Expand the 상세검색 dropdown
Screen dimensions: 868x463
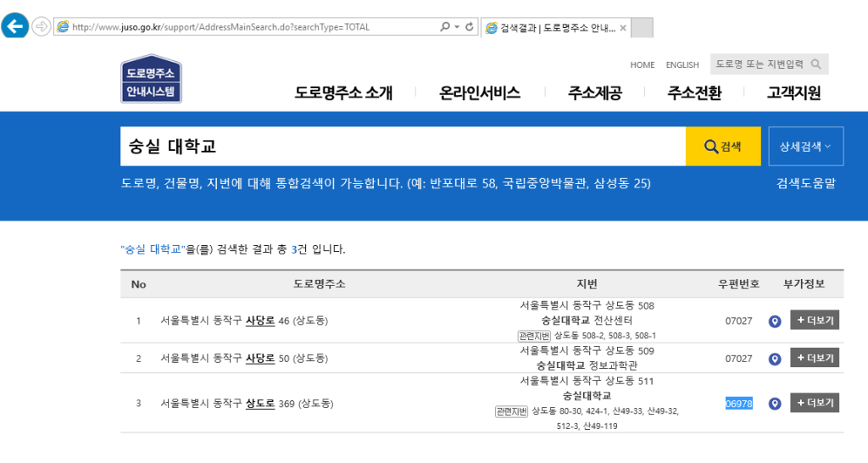(x=806, y=146)
